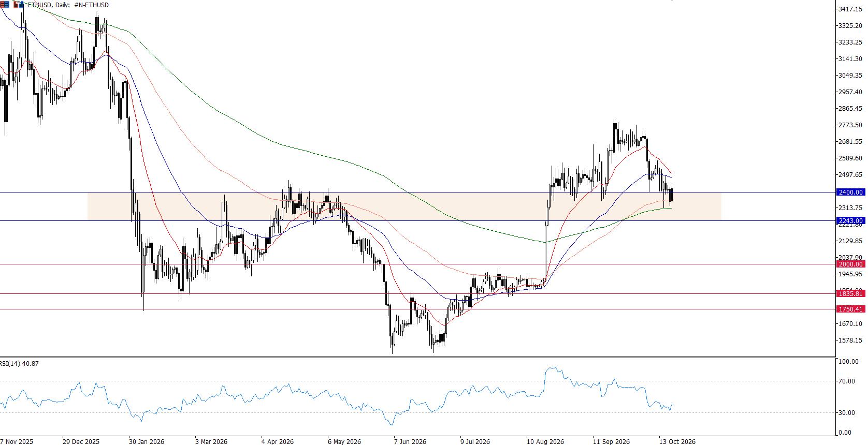Viewport: 868px width, 445px height.
Task: Click the bar-chart icon left of ETHUSD title
Action: click(x=19, y=5)
